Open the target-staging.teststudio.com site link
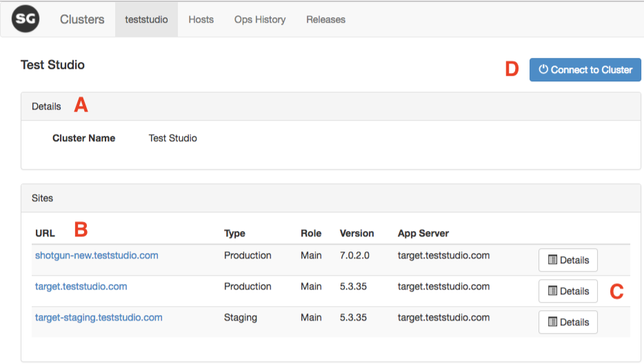The width and height of the screenshot is (644, 364). click(99, 318)
